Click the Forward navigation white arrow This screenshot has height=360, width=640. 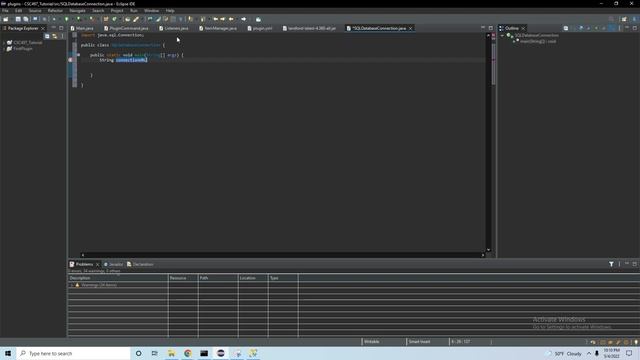(x=244, y=19)
